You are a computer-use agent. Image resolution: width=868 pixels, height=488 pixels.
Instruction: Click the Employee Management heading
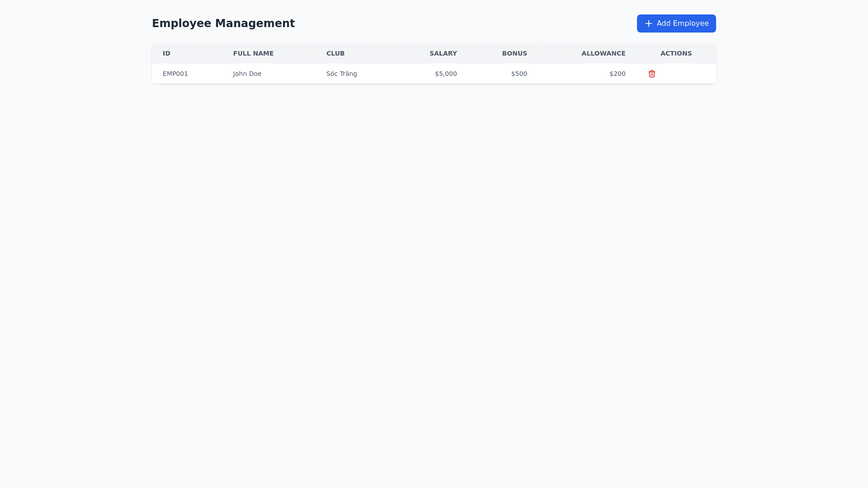pyautogui.click(x=223, y=23)
